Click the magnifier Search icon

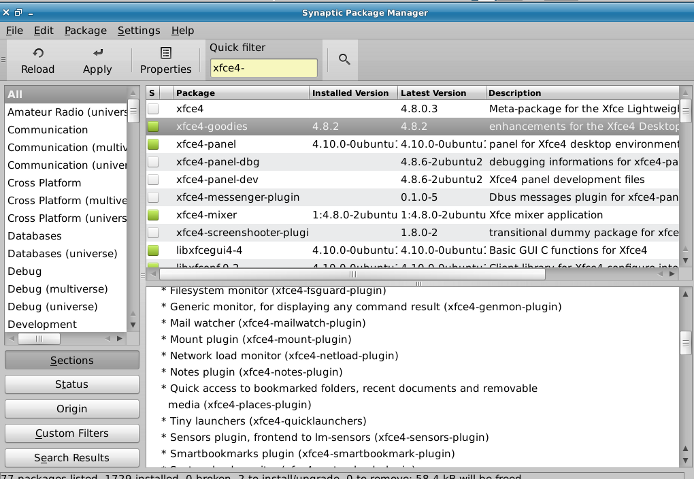point(344,59)
